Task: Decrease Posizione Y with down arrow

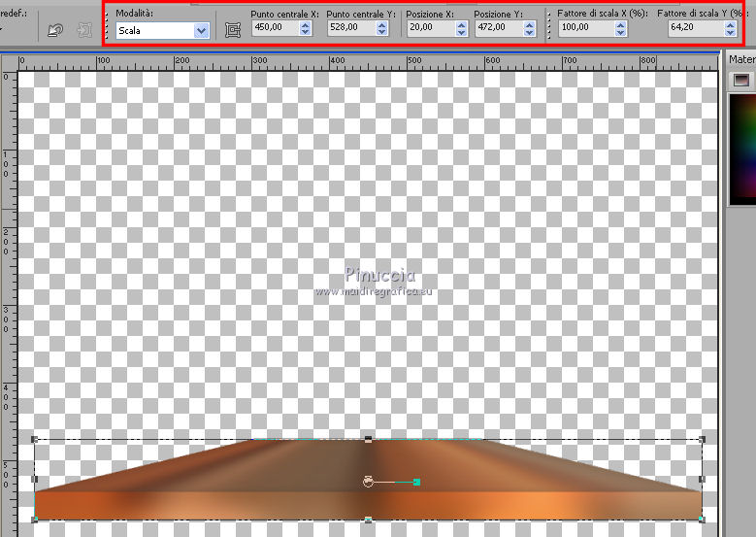Action: [529, 32]
